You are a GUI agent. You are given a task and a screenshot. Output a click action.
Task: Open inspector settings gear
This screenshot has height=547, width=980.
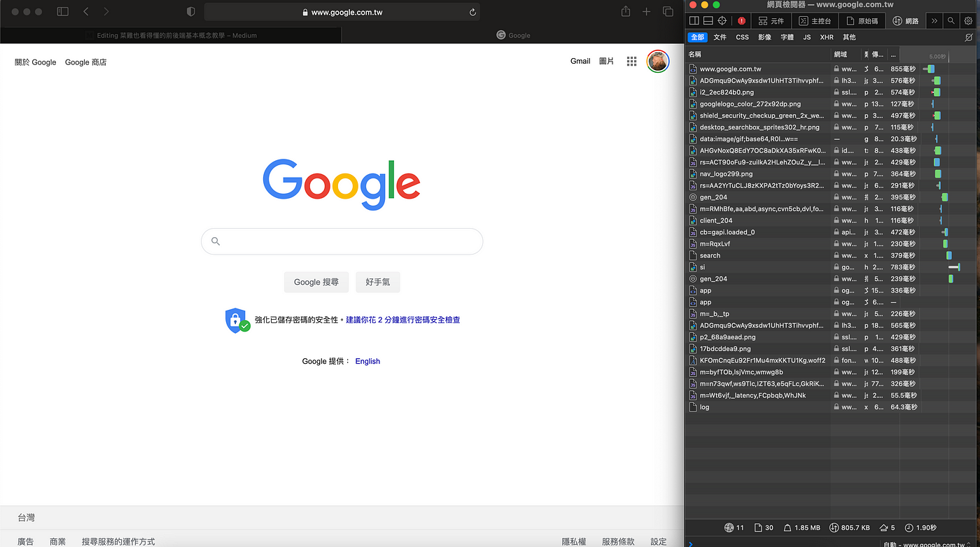[969, 21]
